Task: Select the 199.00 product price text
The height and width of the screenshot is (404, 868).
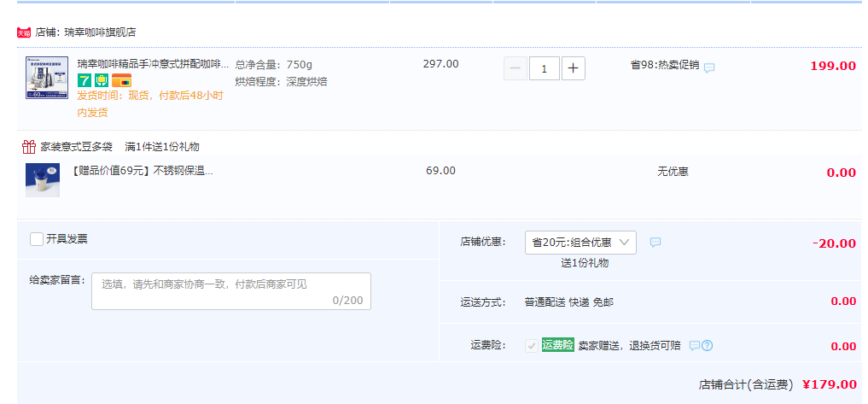Action: (x=833, y=66)
